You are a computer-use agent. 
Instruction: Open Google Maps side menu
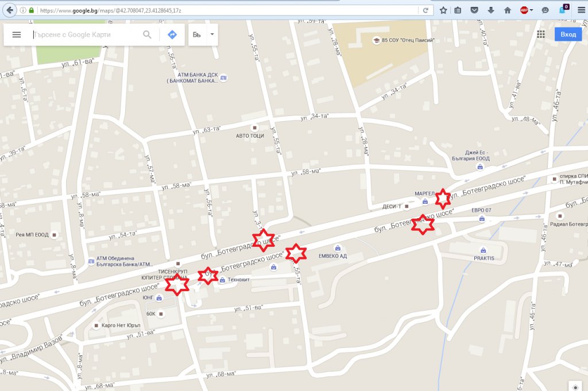(x=17, y=34)
